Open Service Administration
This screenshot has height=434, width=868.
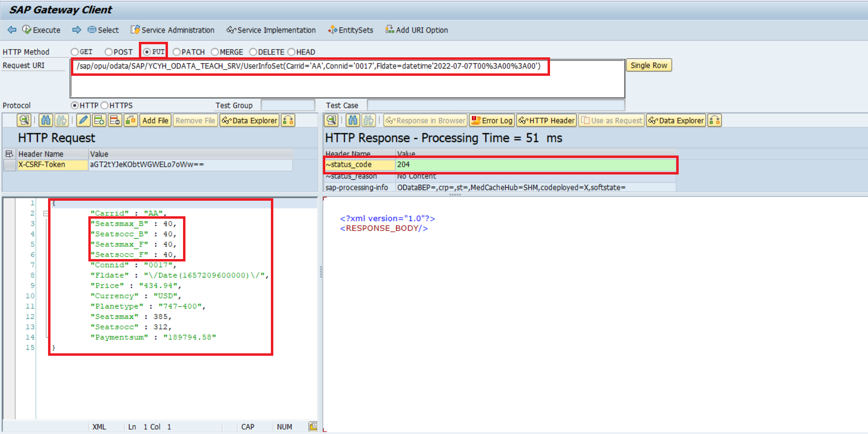tap(172, 30)
